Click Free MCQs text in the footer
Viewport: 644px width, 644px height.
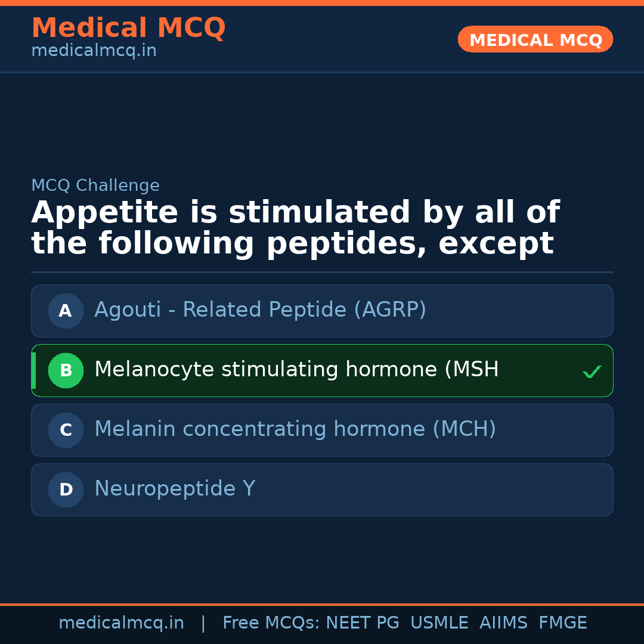point(271,623)
